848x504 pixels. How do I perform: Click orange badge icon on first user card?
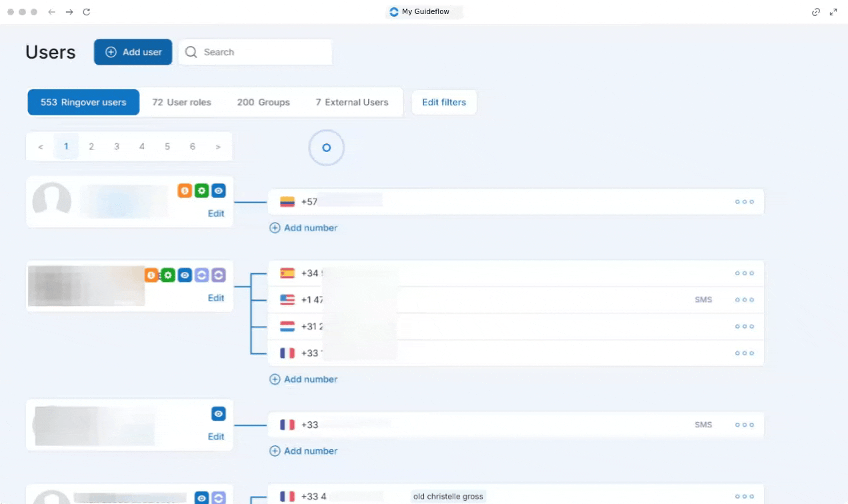[185, 191]
